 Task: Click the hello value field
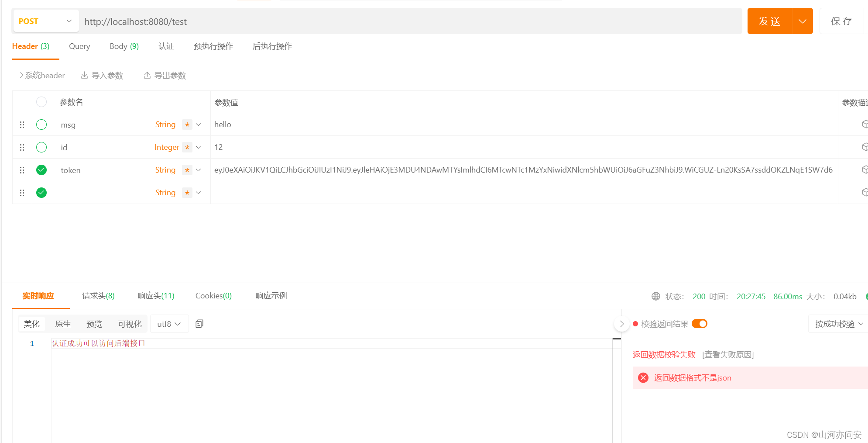524,125
